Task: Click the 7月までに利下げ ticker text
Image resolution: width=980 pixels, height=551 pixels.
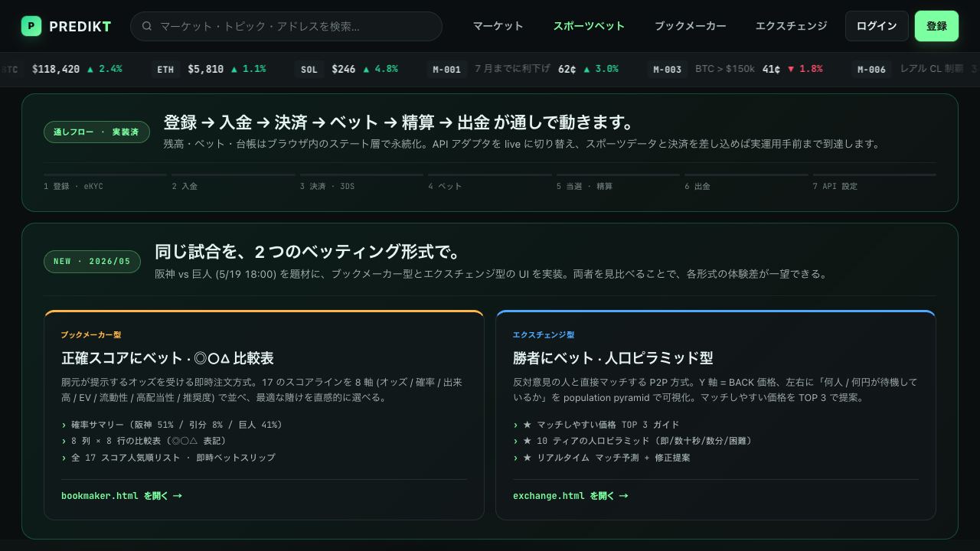Action: [512, 69]
